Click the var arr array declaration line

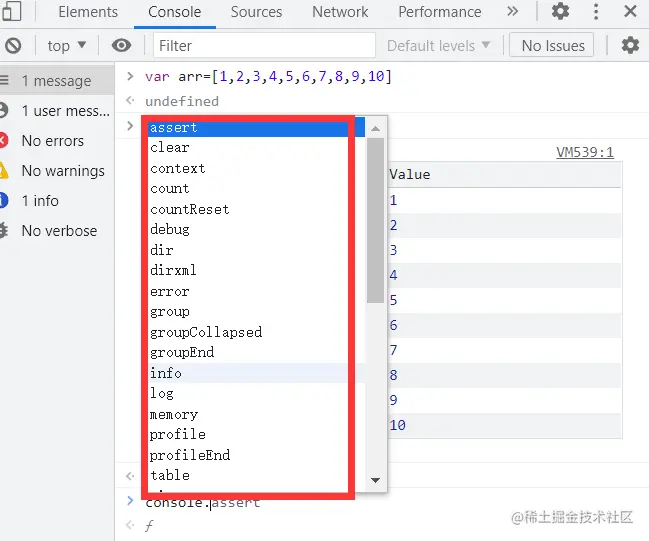pos(268,77)
